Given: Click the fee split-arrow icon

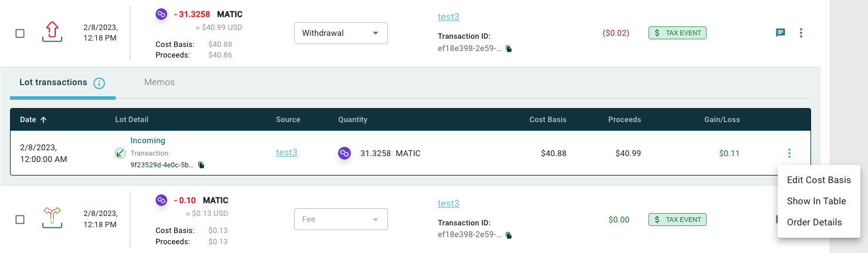Looking at the screenshot, I should tap(53, 218).
